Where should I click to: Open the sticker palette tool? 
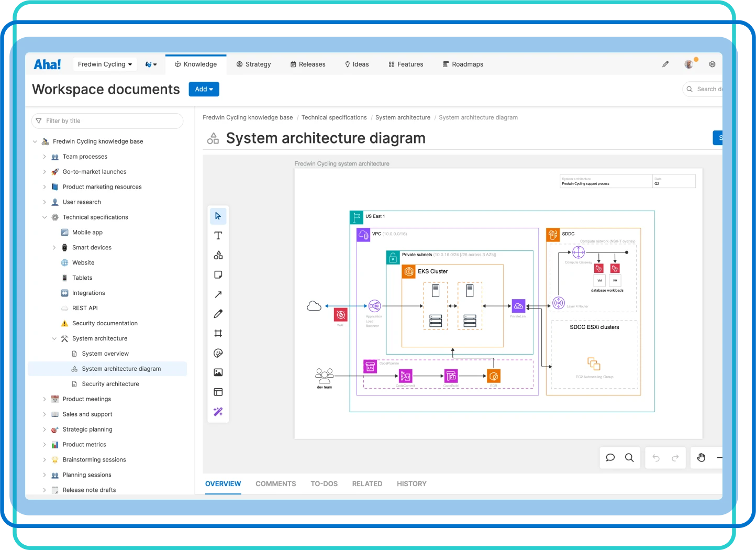coord(218,353)
